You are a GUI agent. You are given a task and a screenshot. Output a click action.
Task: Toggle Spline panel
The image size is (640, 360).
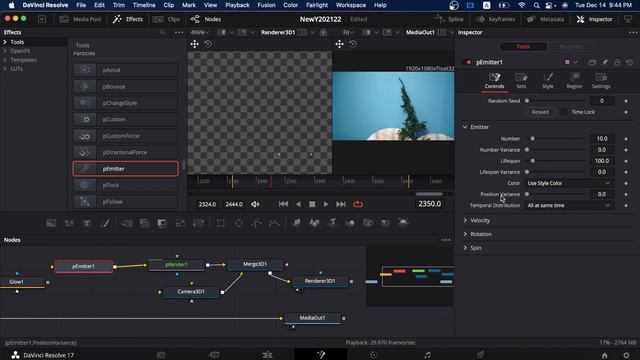[x=449, y=19]
